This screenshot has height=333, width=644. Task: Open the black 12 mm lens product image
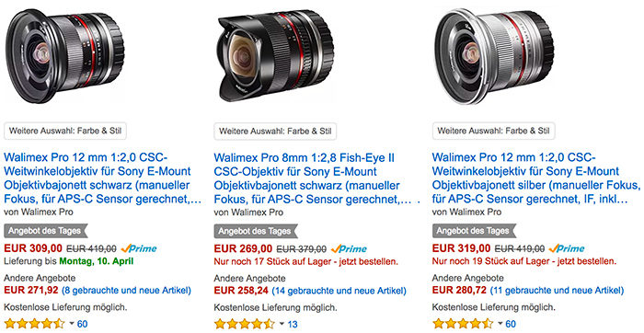(x=64, y=55)
